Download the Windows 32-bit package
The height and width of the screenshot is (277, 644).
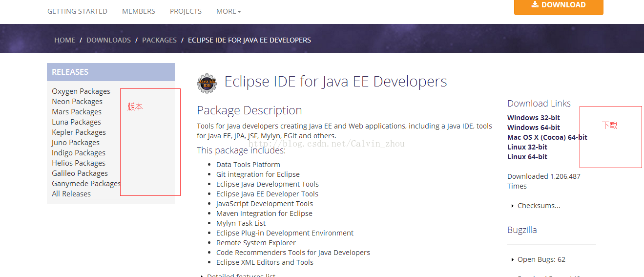[534, 118]
